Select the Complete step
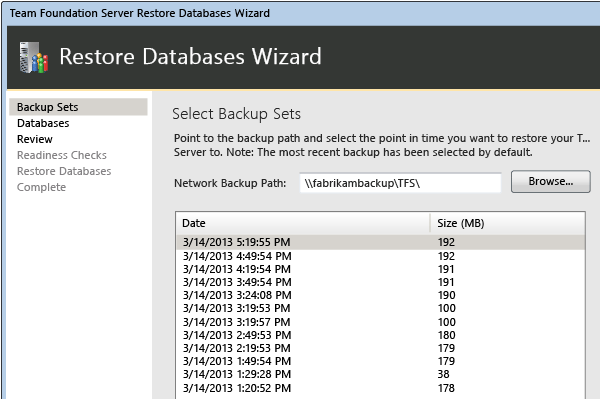The image size is (600, 399). point(41,187)
